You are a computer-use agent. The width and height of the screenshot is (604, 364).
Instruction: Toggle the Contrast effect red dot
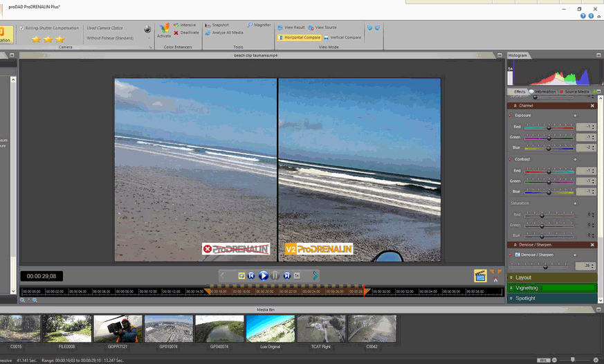click(x=510, y=159)
